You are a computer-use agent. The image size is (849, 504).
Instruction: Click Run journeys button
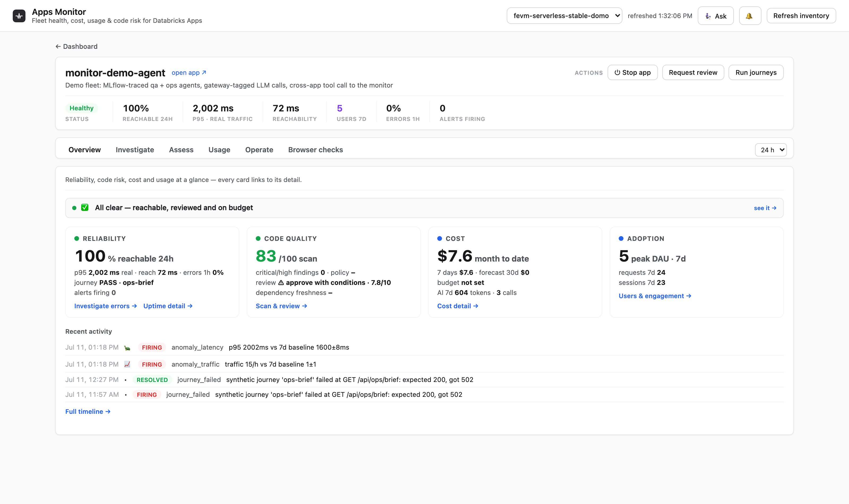pyautogui.click(x=756, y=73)
